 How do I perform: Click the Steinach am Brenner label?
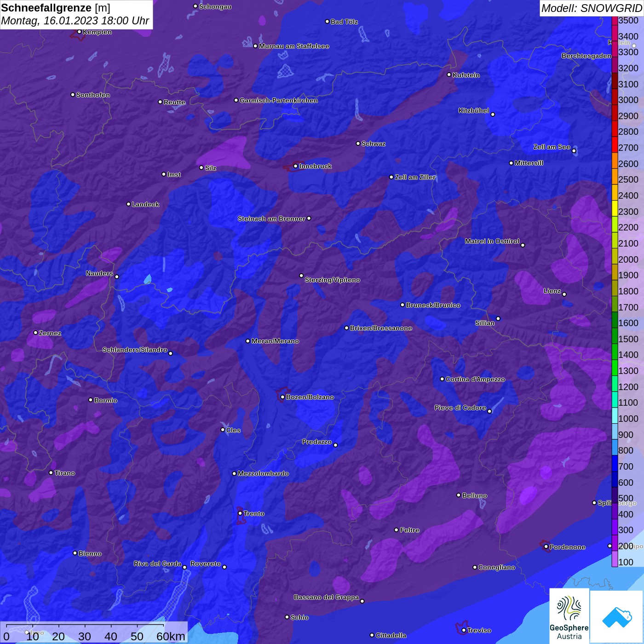tap(271, 218)
